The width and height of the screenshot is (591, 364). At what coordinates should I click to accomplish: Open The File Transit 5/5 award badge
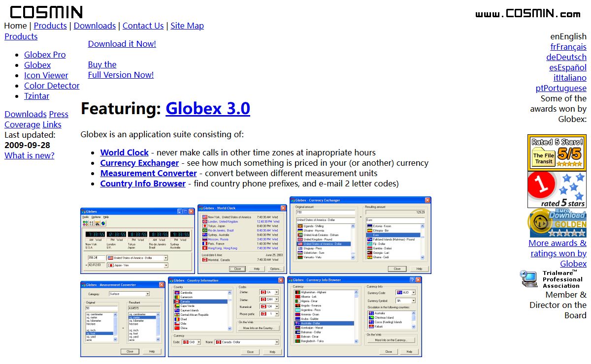click(x=557, y=152)
